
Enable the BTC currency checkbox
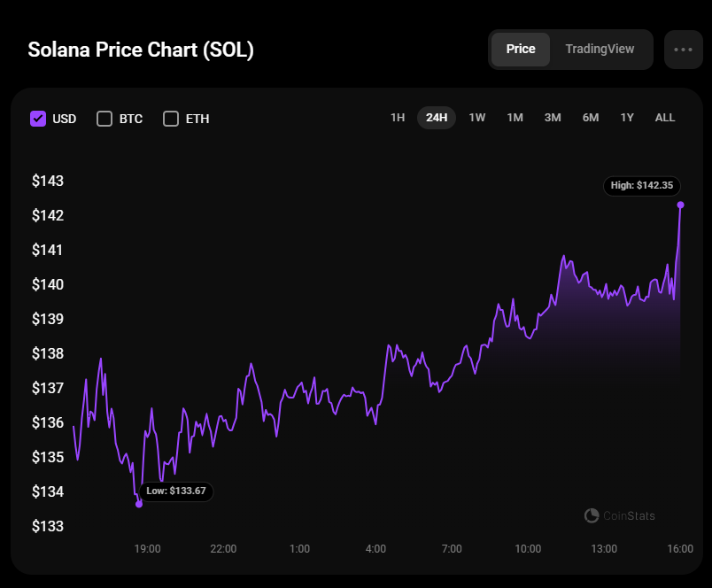click(104, 119)
